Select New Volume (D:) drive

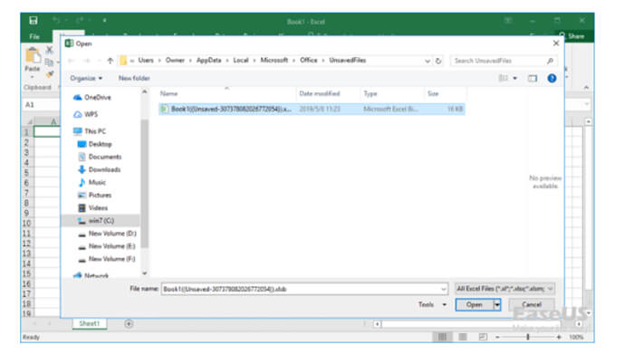[x=107, y=234]
